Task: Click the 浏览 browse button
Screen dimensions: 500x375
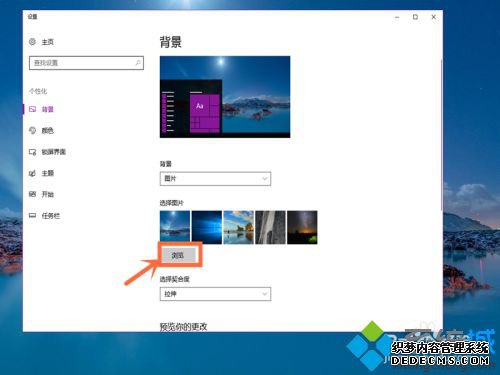Action: [x=179, y=255]
